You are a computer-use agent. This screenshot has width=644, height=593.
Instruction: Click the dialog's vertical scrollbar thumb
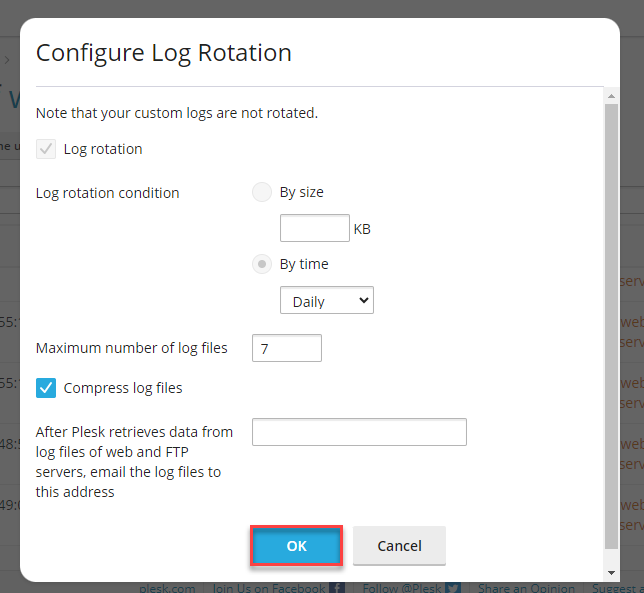tap(611, 320)
